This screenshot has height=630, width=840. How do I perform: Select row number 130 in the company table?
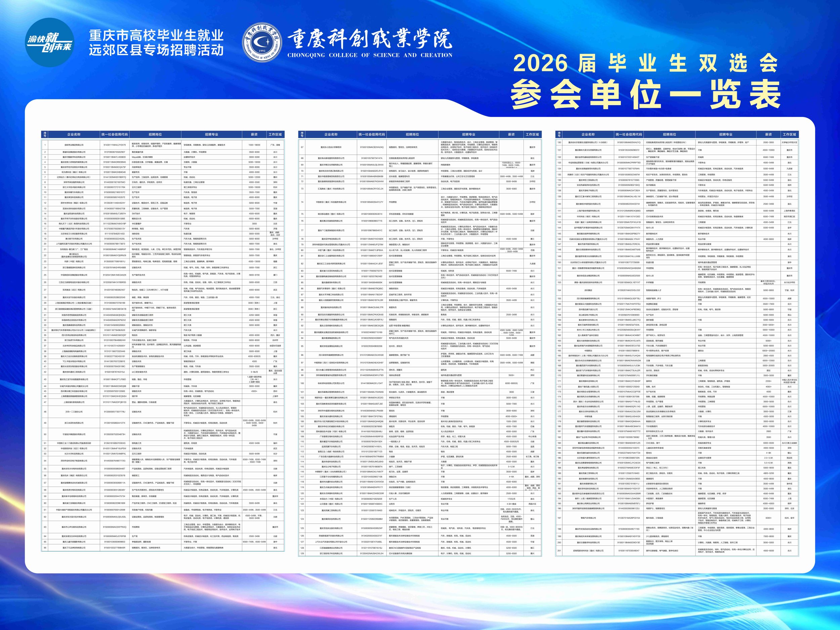click(559, 142)
